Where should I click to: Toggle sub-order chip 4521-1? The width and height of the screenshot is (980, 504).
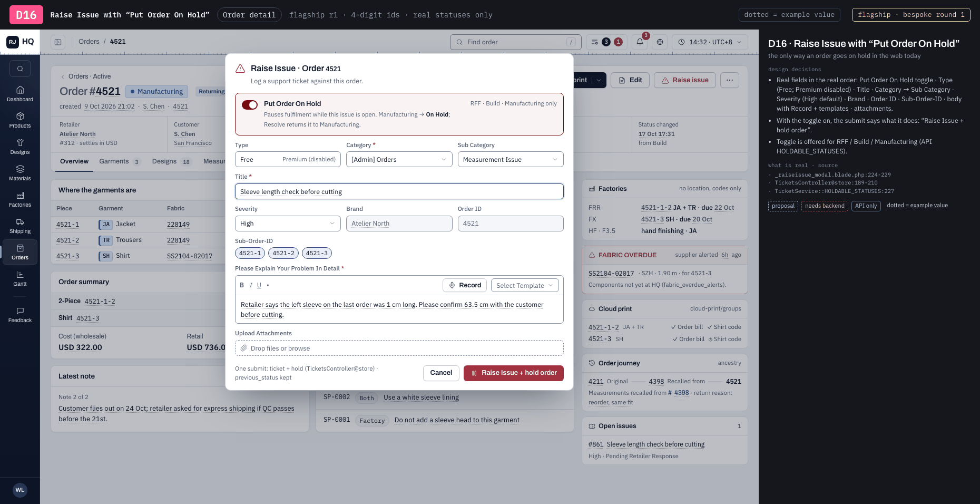(250, 253)
